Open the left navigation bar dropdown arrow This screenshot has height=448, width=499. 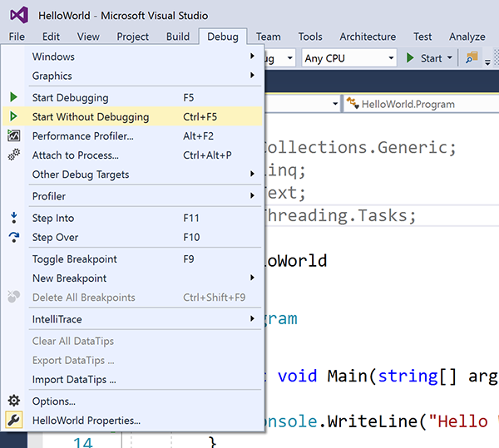point(335,104)
